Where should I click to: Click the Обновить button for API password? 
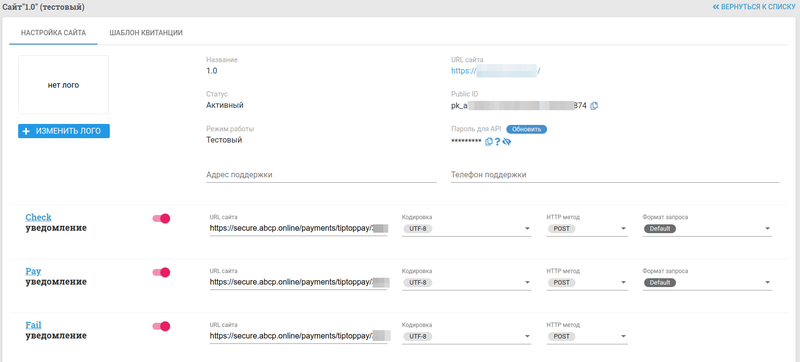click(527, 129)
